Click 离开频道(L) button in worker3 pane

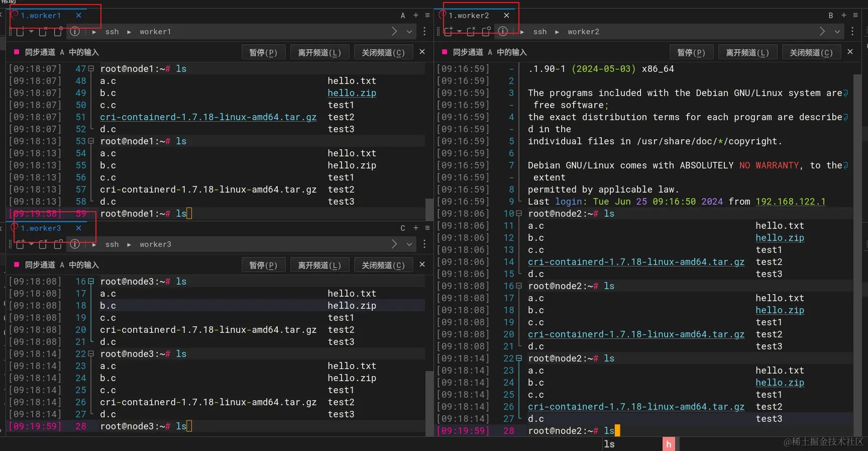319,265
